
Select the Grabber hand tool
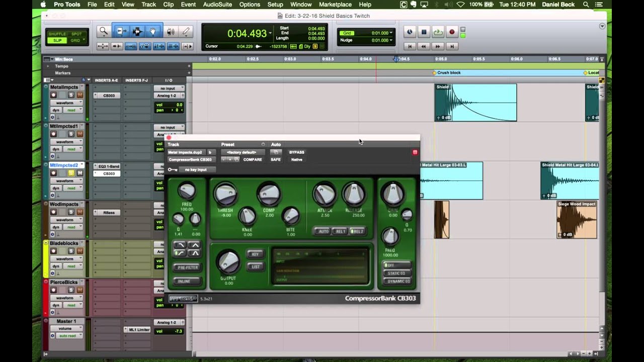tap(153, 31)
